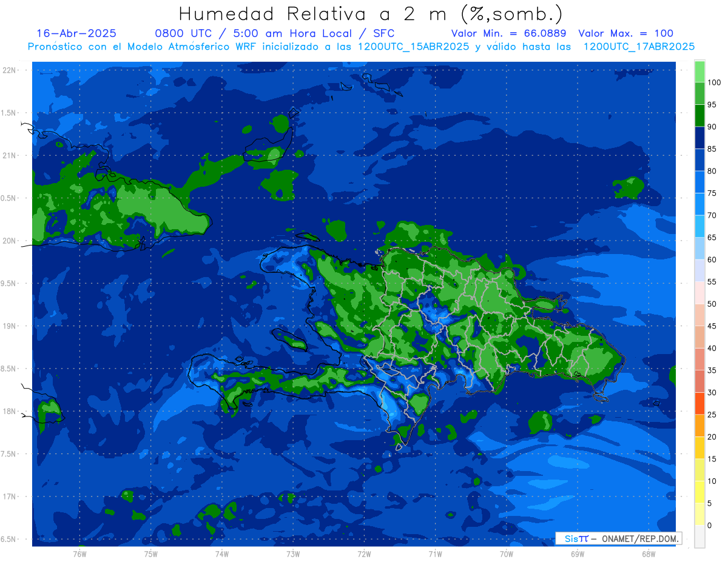Click the "21N" latitude axis label

pos(8,155)
